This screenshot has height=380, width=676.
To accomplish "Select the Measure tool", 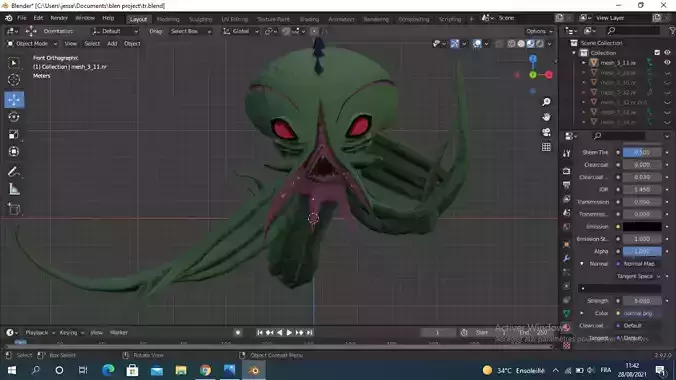I will 14,189.
